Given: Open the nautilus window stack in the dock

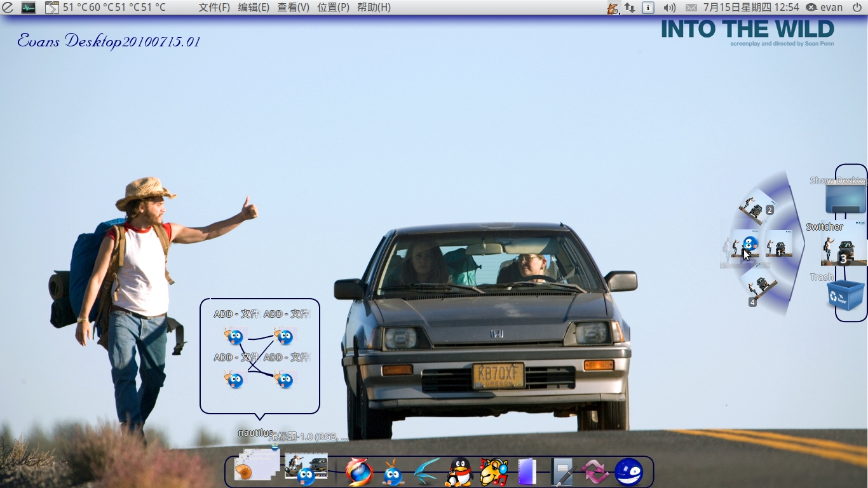Looking at the screenshot, I should pyautogui.click(x=257, y=465).
